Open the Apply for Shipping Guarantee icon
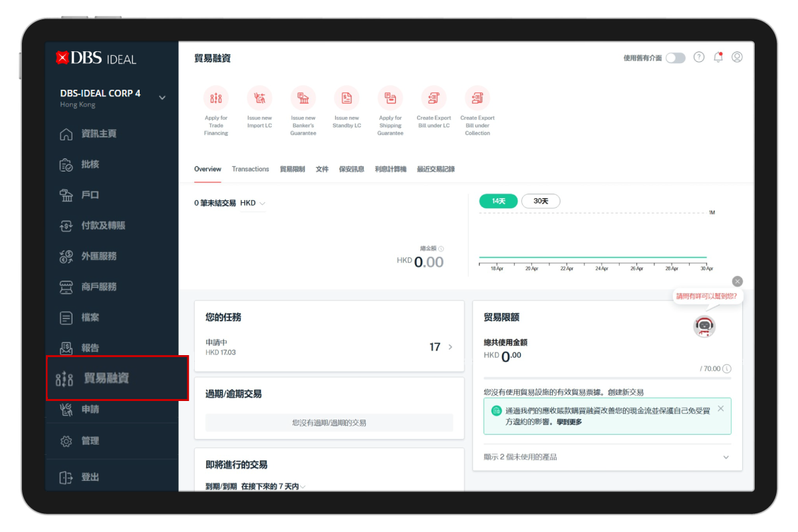Screen dimensions: 798x532 tap(390, 98)
